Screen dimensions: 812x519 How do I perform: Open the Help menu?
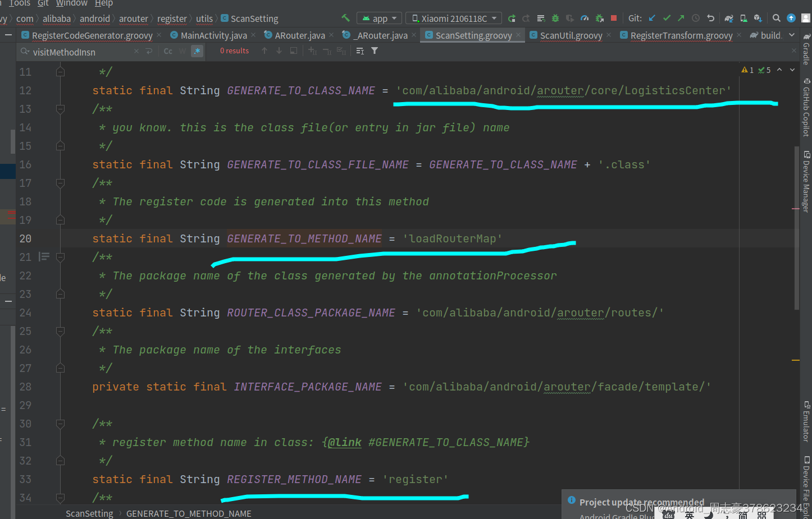(104, 3)
